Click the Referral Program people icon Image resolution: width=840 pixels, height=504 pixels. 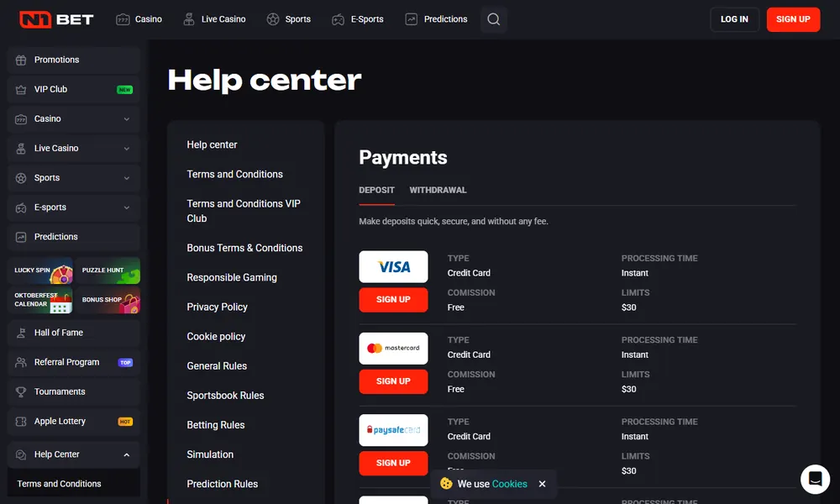21,362
